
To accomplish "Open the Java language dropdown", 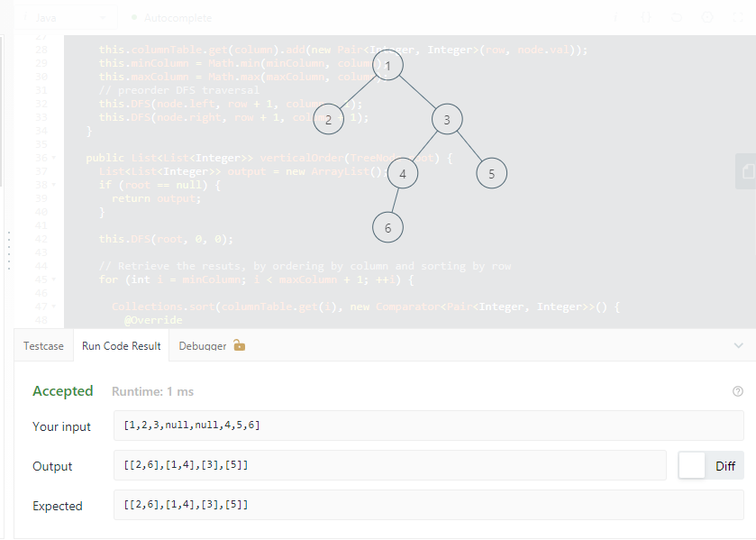I will (63, 17).
